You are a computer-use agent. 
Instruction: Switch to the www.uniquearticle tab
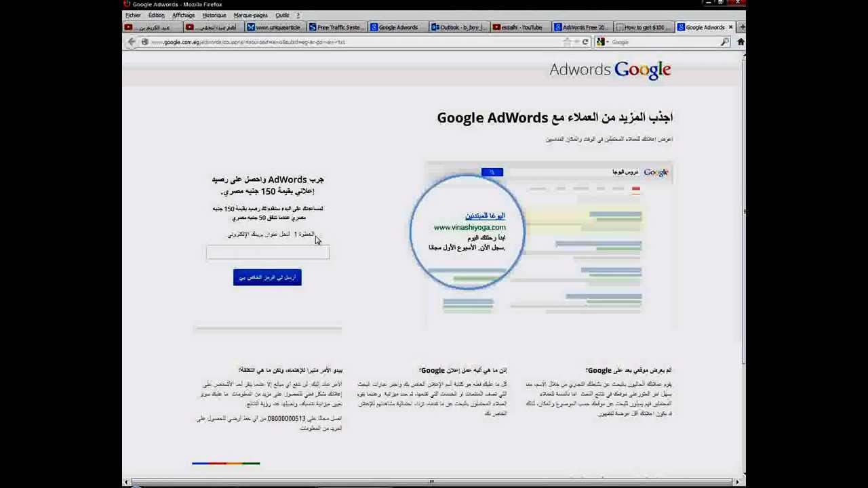coord(274,27)
